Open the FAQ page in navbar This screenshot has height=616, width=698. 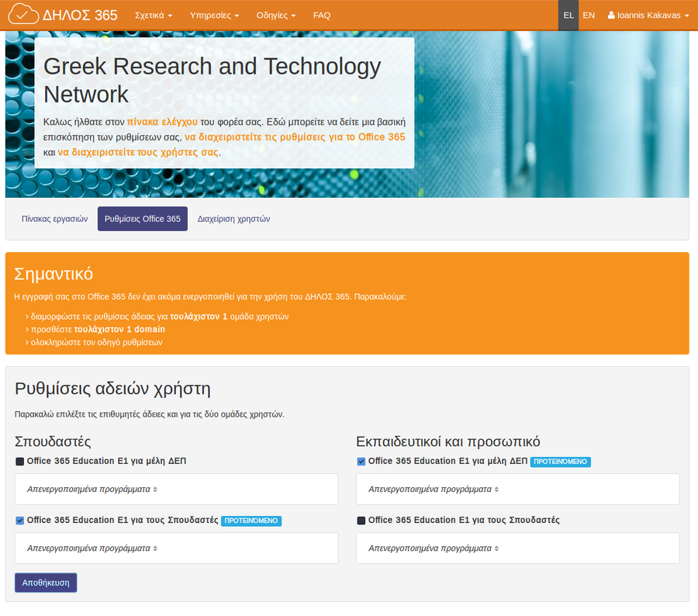[321, 16]
